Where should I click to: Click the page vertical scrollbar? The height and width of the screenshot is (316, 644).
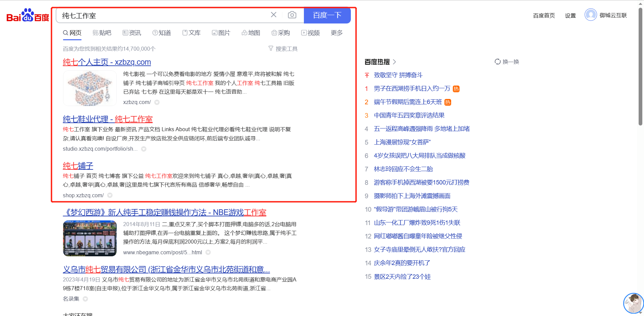640,67
